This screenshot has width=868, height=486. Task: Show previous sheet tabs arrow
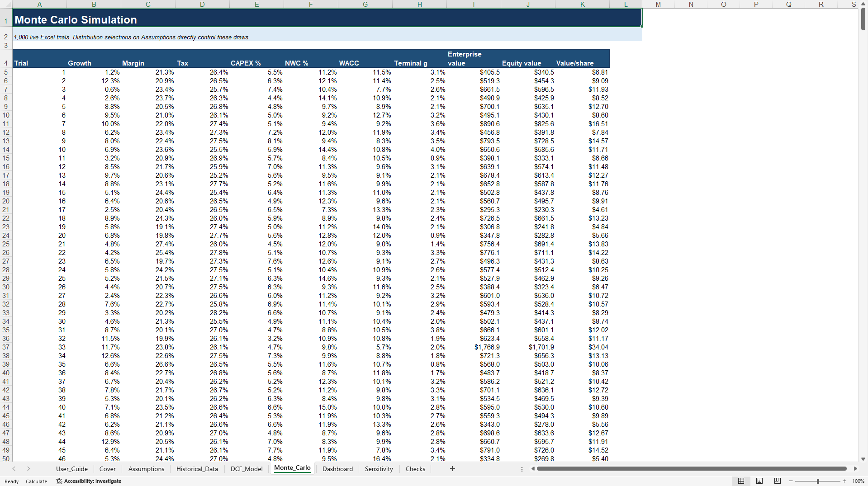click(14, 469)
